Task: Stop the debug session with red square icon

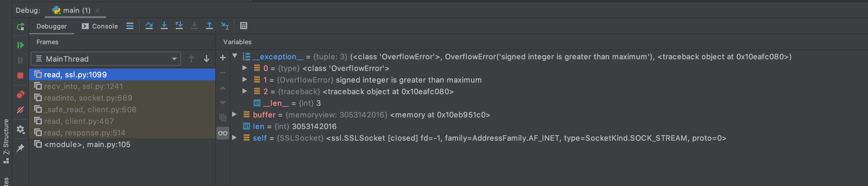Action: point(20,75)
